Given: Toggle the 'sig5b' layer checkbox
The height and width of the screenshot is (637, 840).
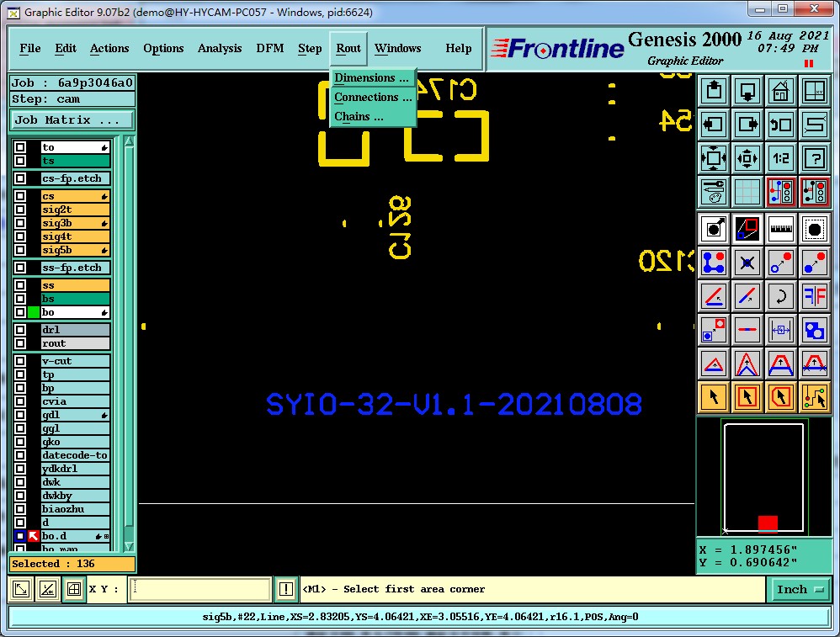Looking at the screenshot, I should pos(20,250).
